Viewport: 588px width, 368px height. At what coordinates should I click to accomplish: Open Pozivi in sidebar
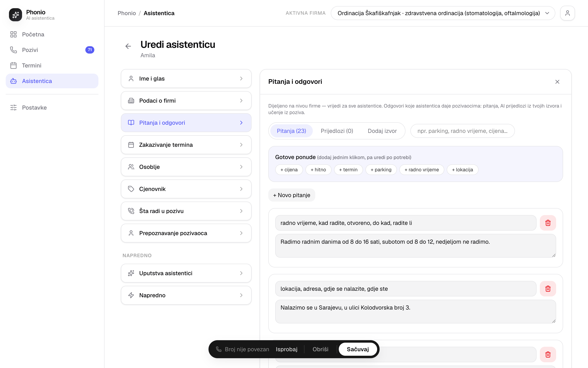[52, 50]
